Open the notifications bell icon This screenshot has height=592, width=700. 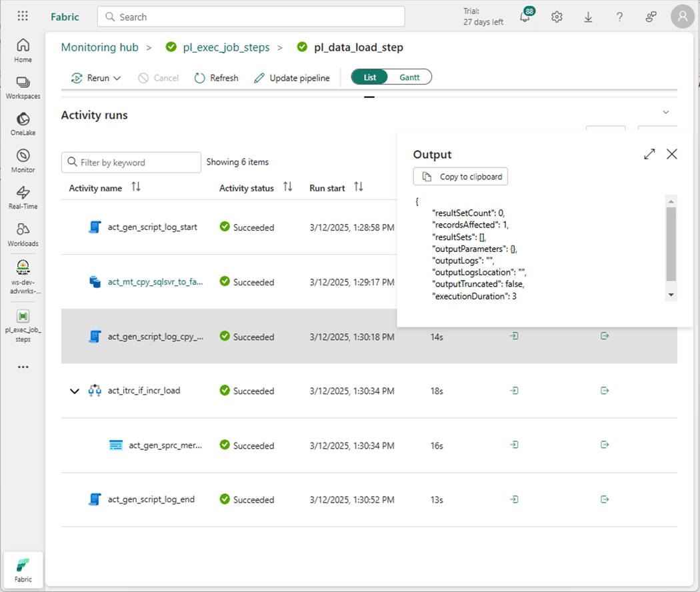525,17
